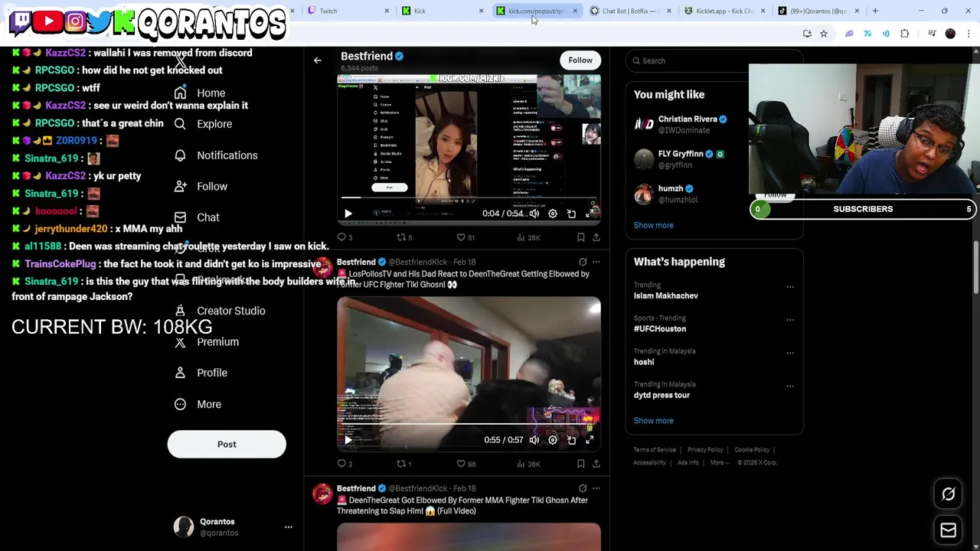View the 26K analytics on LosPollosTV post
This screenshot has height=551, width=980.
click(528, 464)
